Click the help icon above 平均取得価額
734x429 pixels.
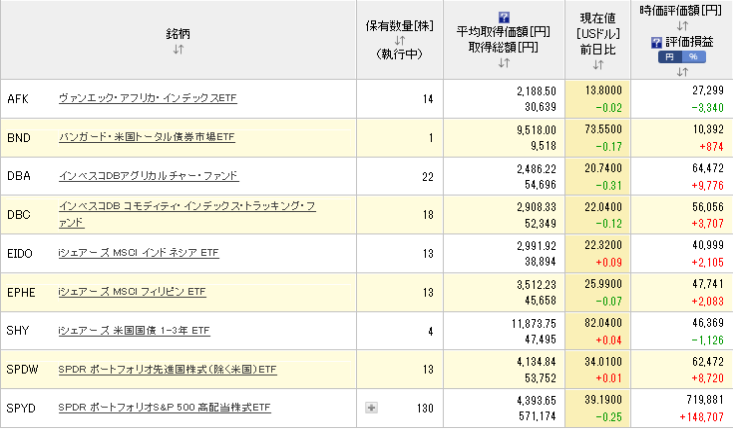[x=503, y=17]
